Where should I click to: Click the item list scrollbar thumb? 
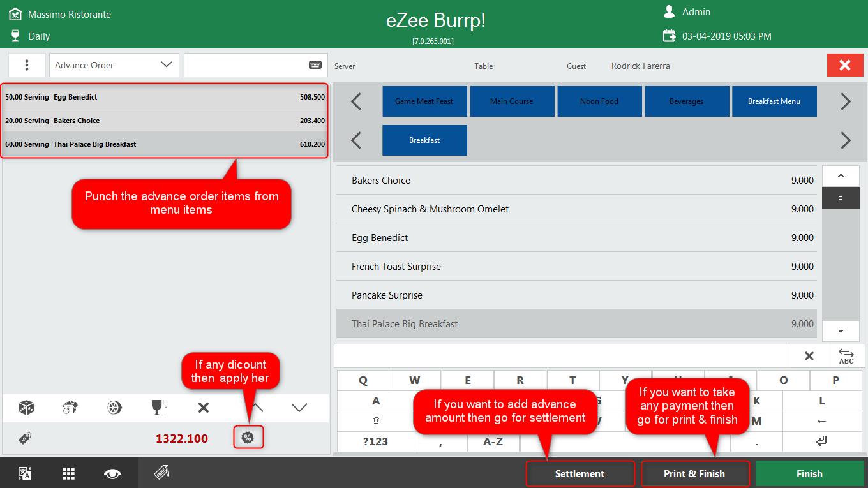[x=841, y=198]
